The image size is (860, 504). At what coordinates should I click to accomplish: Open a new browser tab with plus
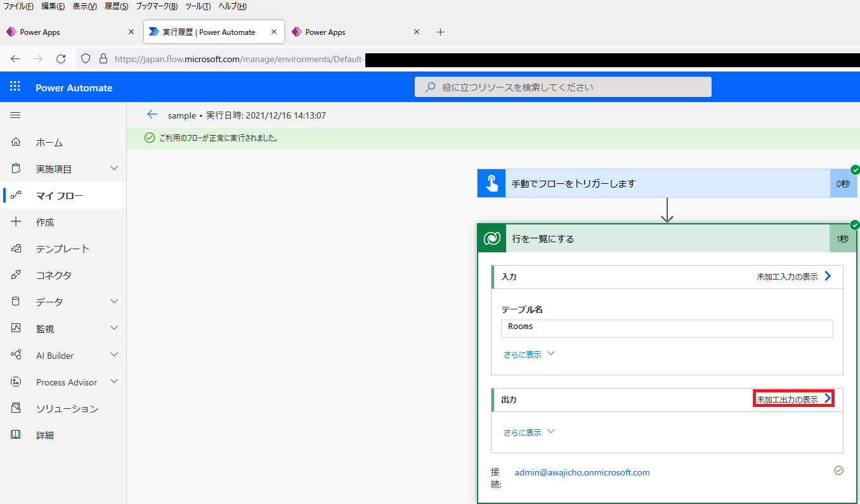[441, 32]
